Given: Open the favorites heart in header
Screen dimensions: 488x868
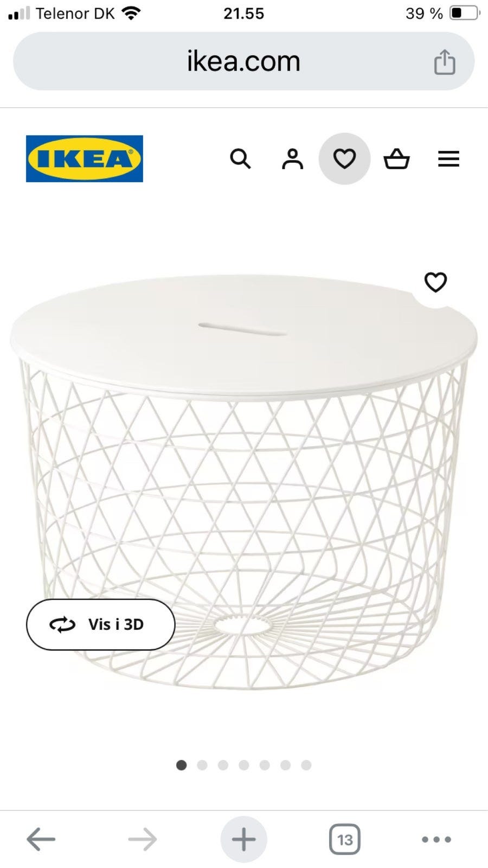Looking at the screenshot, I should coord(344,159).
